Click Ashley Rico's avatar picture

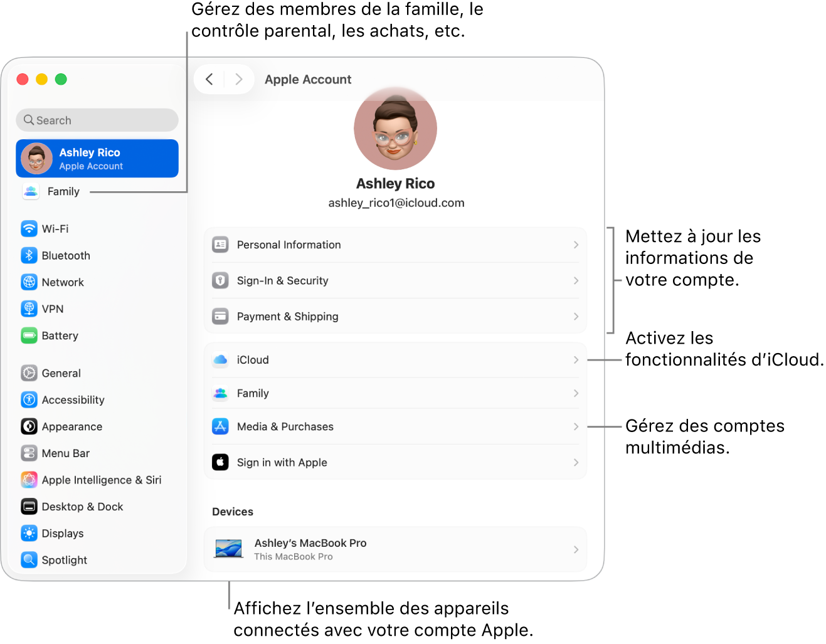(x=395, y=128)
